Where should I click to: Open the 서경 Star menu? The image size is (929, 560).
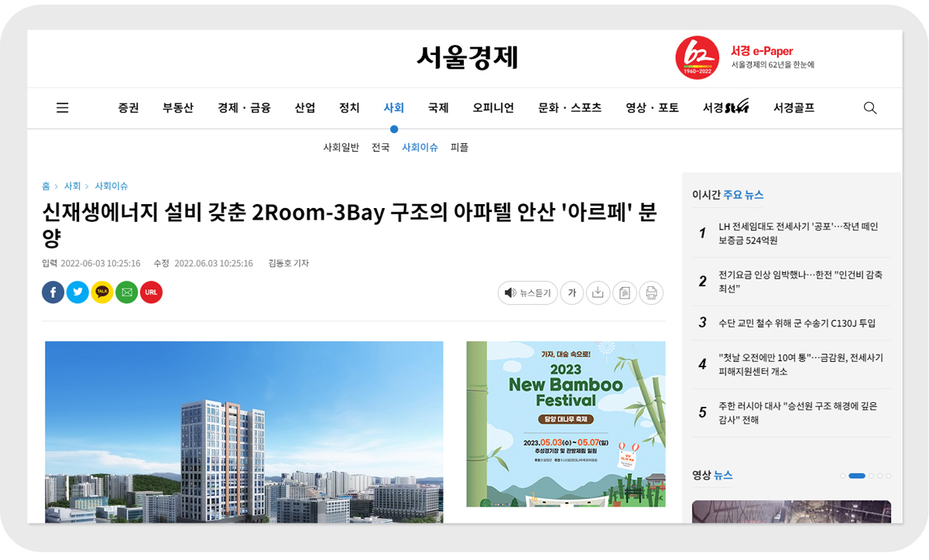coord(726,108)
